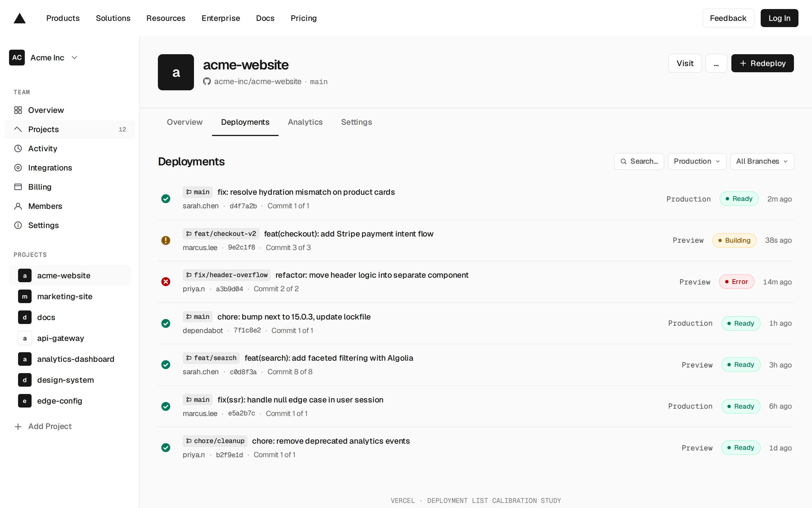
Task: Click the Search deployments input field
Action: (x=639, y=161)
